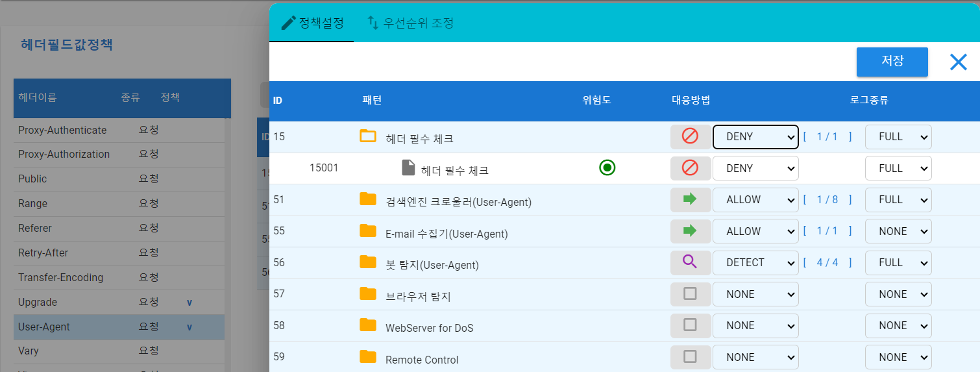The height and width of the screenshot is (372, 980).
Task: Click the folder icon for WebServer for DoS
Action: tap(368, 325)
